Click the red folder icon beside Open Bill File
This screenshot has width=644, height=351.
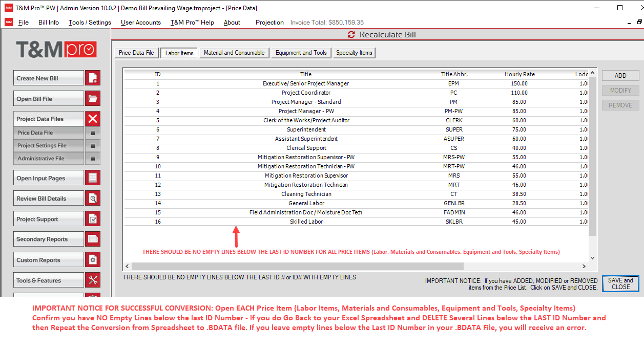click(x=93, y=98)
